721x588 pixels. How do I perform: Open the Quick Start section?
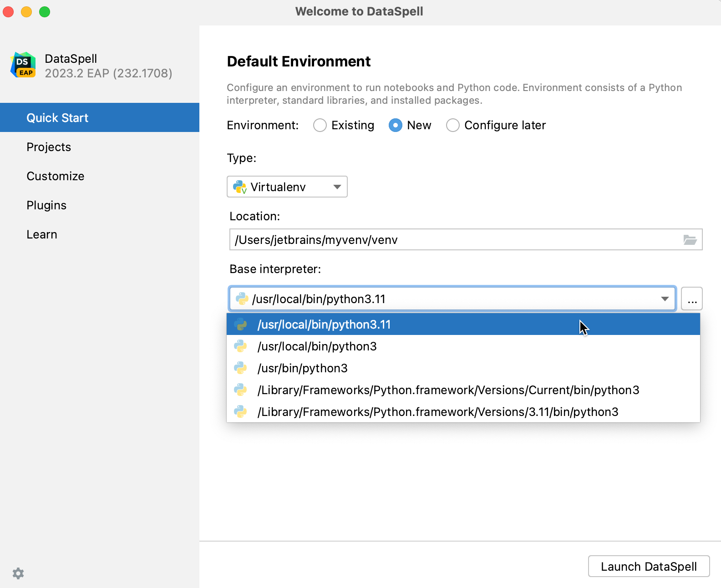pyautogui.click(x=100, y=118)
